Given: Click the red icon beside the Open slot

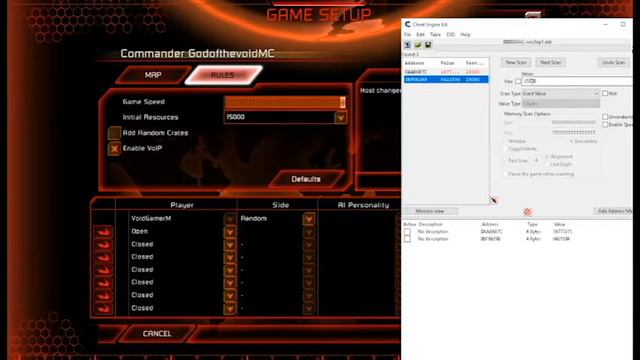Looking at the screenshot, I should click(x=104, y=232).
